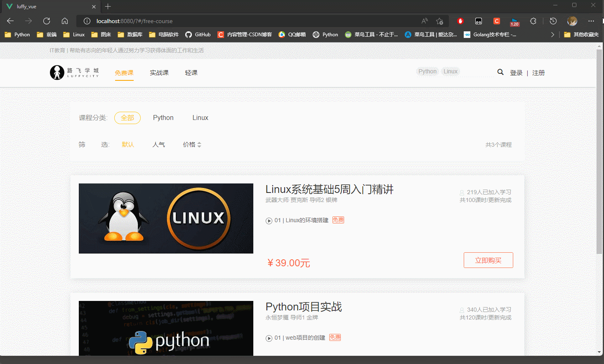Open the browser settings and more menu

click(x=591, y=21)
